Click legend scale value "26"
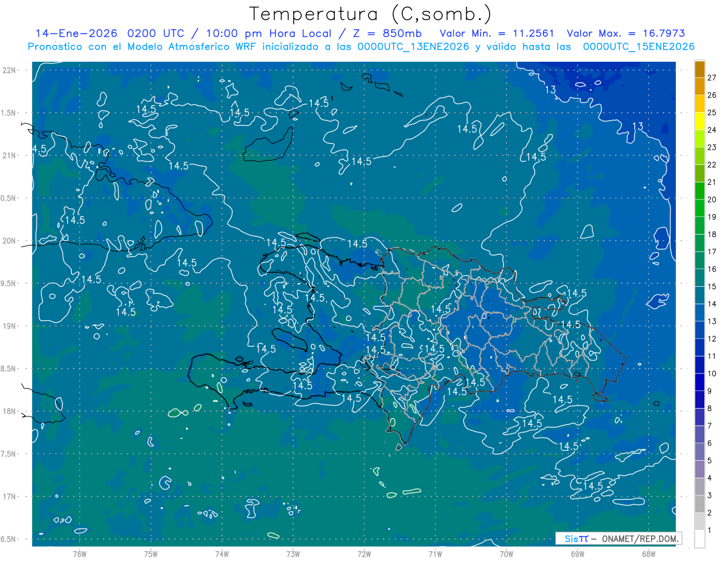Image resolution: width=728 pixels, height=562 pixels. [x=712, y=95]
